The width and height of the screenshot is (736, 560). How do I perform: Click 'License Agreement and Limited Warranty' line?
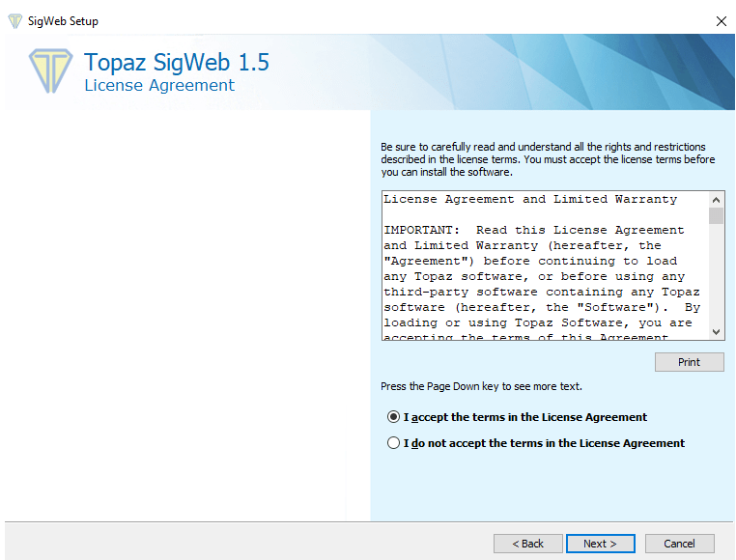click(530, 199)
